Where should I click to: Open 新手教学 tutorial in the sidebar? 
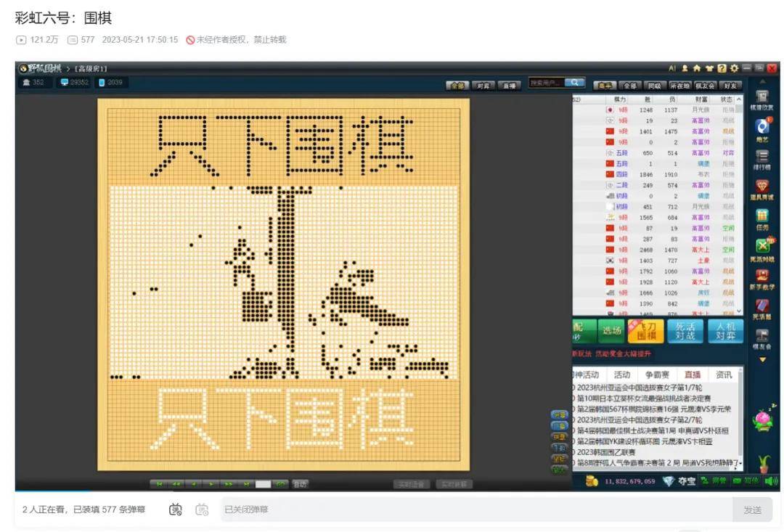761,279
